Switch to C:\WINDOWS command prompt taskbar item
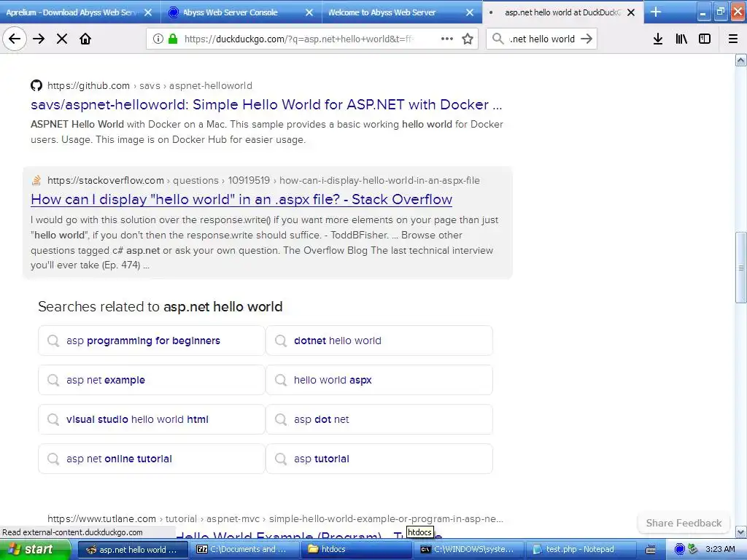This screenshot has width=747, height=560. point(468,550)
